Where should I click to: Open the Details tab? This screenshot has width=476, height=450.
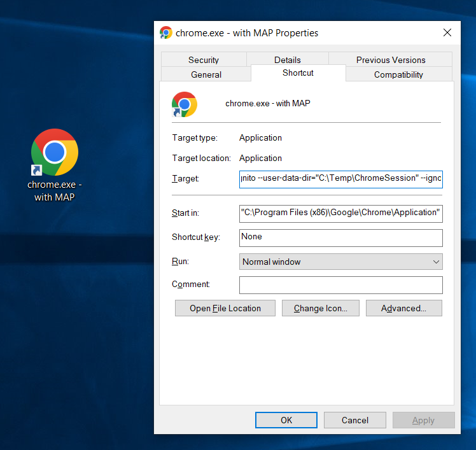288,60
